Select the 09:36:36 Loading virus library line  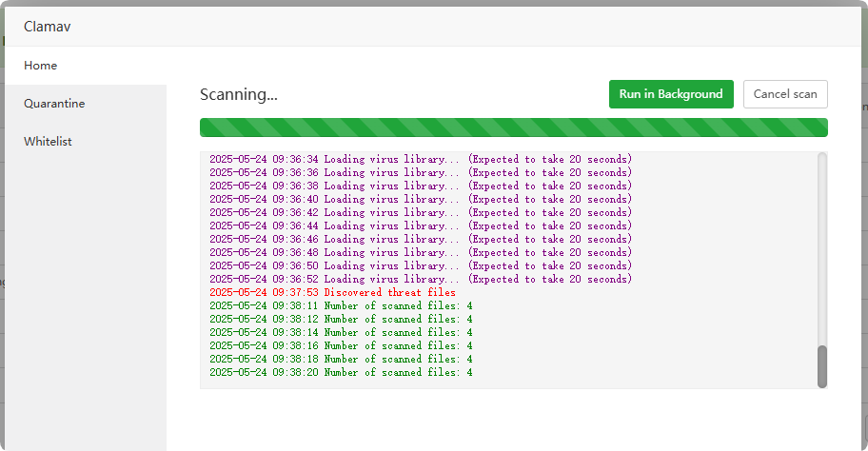(x=421, y=172)
